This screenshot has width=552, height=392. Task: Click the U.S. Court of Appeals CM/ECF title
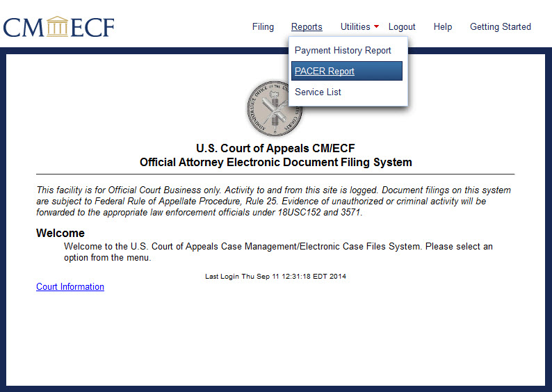point(275,149)
